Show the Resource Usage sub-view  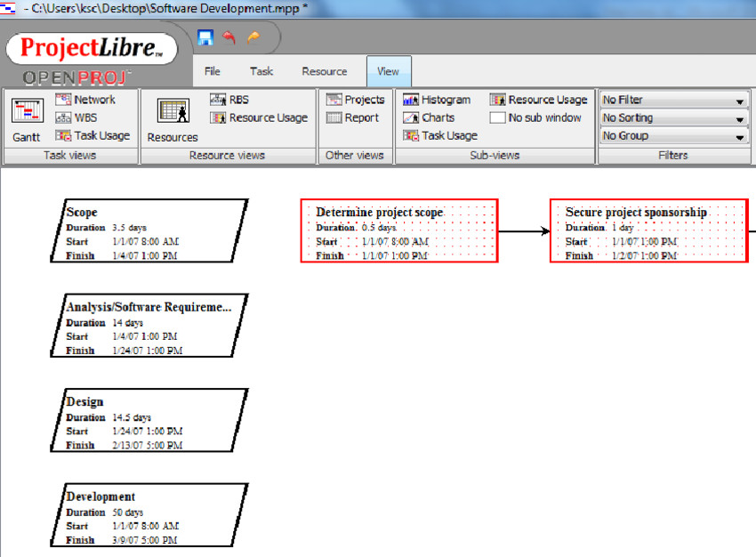click(537, 99)
